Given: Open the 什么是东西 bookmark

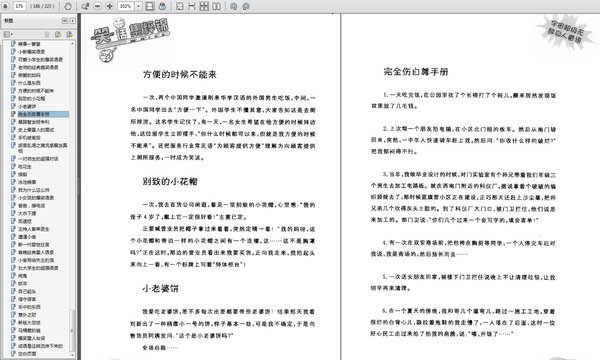Looking at the screenshot, I should 29,83.
